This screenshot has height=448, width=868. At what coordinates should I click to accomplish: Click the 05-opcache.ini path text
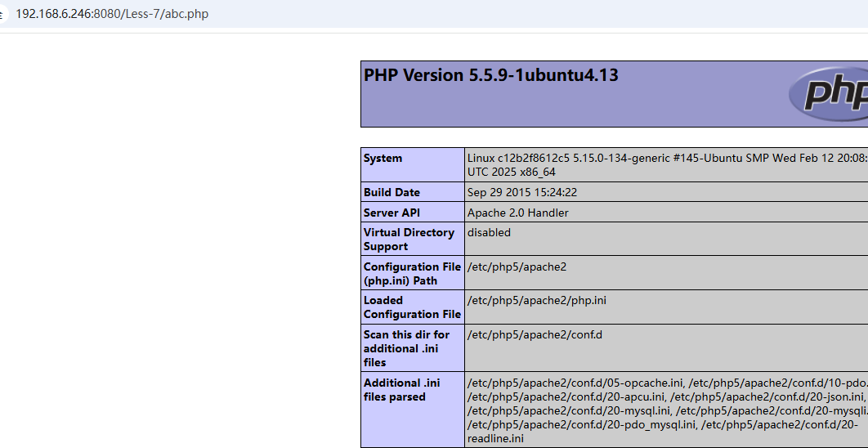pyautogui.click(x=575, y=383)
